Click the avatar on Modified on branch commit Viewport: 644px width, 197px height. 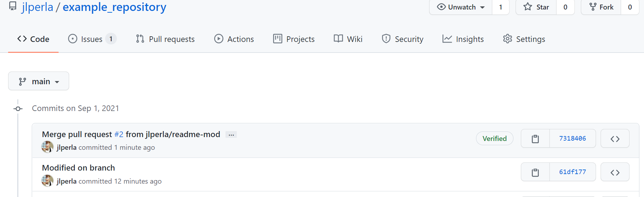(47, 181)
